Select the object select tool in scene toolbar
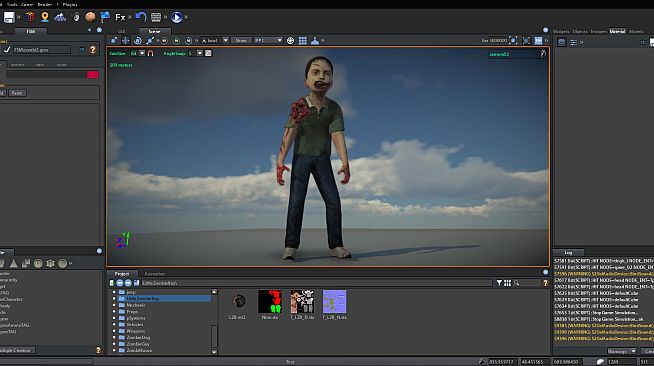 click(x=113, y=40)
